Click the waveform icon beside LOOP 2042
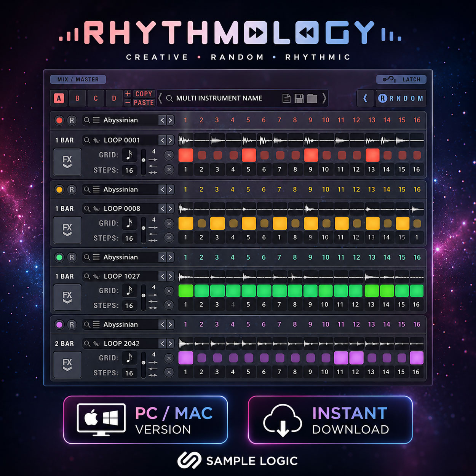This screenshot has width=476, height=476. (x=96, y=343)
